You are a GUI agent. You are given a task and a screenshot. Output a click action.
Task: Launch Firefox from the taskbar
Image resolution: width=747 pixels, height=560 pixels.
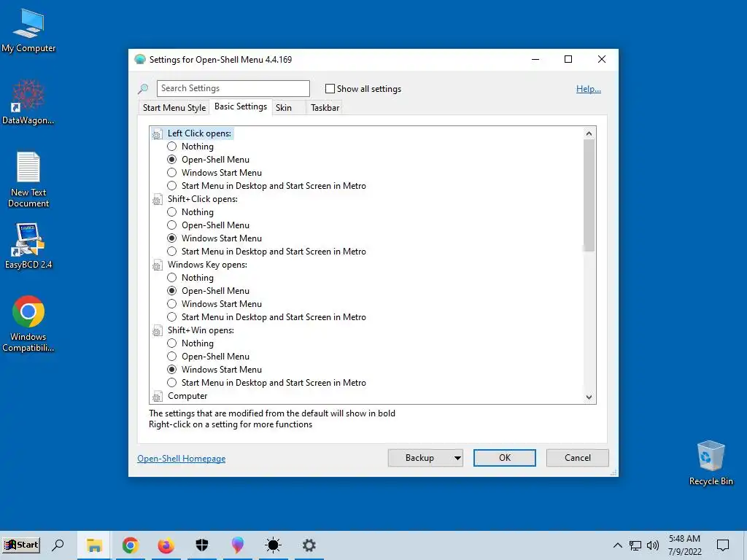166,545
